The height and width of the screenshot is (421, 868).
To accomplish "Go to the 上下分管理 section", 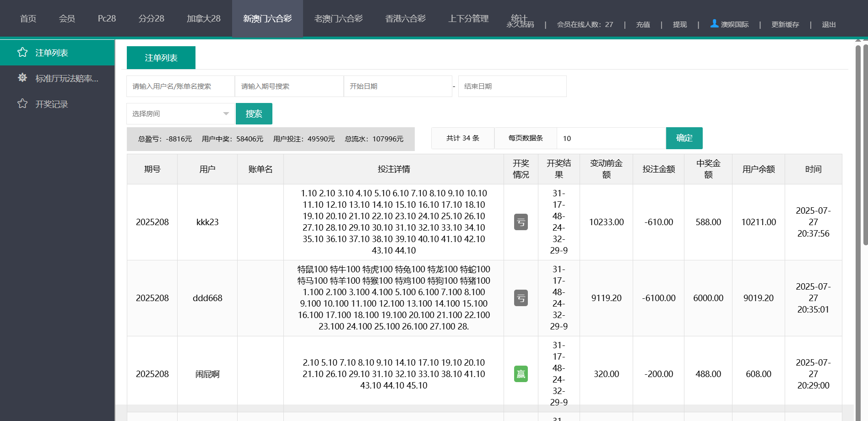I will click(468, 19).
